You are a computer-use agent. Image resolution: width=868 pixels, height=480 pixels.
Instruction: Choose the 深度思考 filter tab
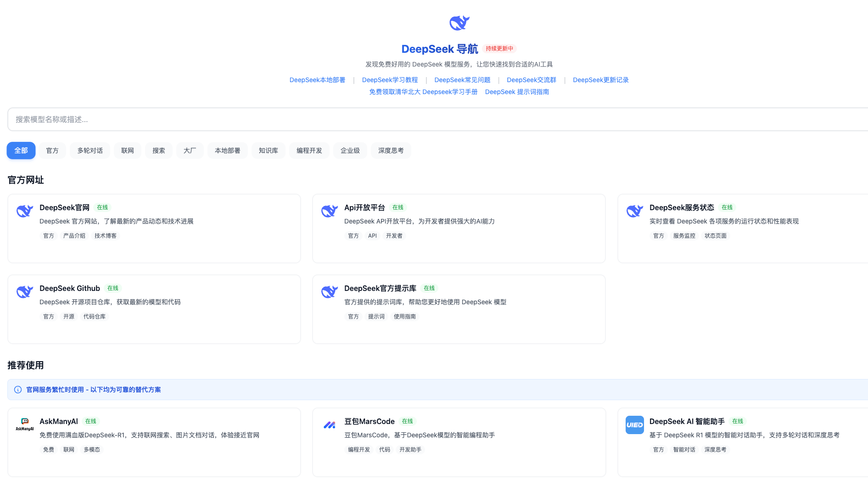pyautogui.click(x=391, y=151)
